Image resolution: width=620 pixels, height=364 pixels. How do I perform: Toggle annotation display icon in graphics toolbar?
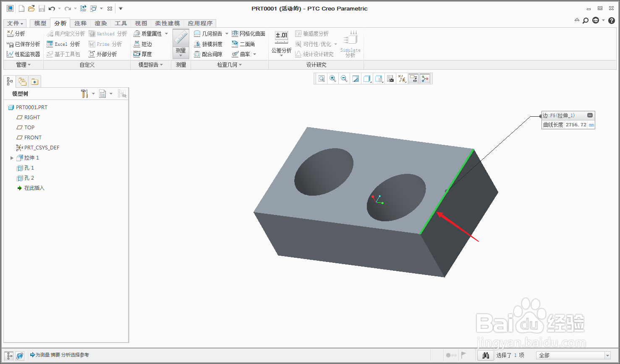point(413,79)
